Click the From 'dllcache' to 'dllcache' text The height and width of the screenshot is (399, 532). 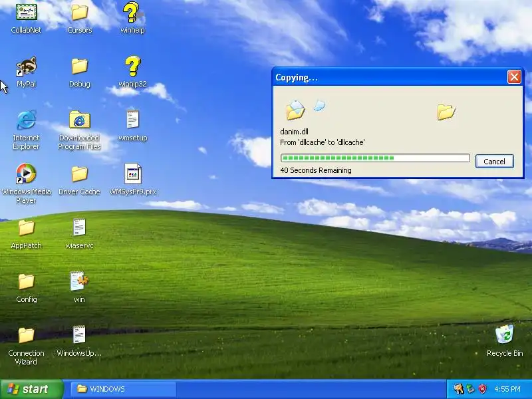point(323,142)
